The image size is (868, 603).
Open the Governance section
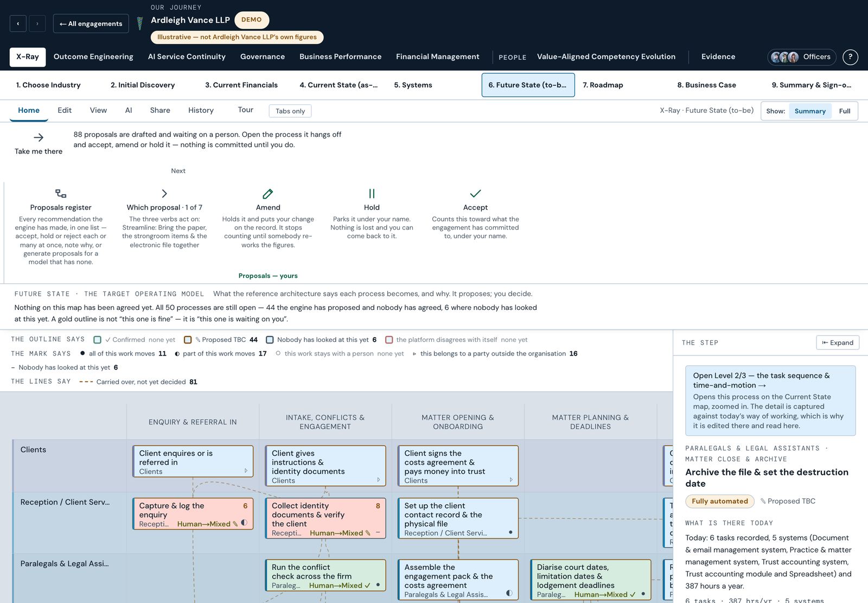263,57
